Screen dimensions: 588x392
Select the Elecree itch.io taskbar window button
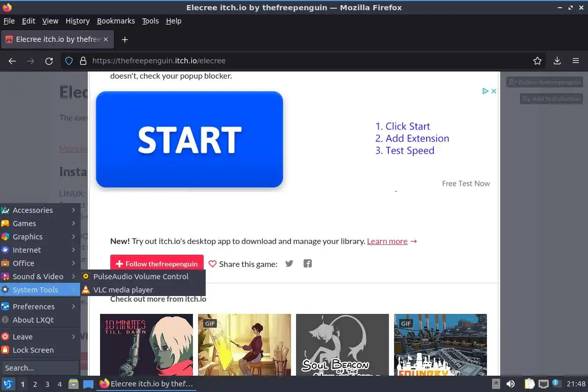[146, 384]
